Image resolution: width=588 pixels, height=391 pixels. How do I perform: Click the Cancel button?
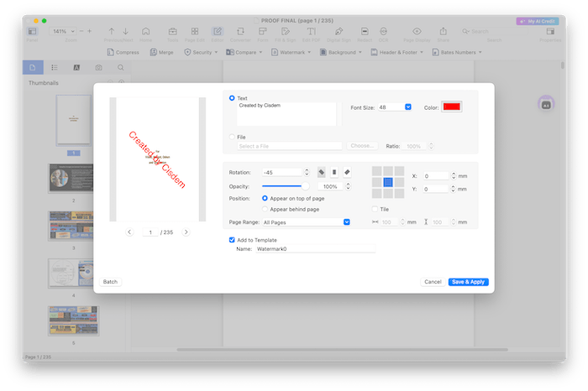[433, 282]
